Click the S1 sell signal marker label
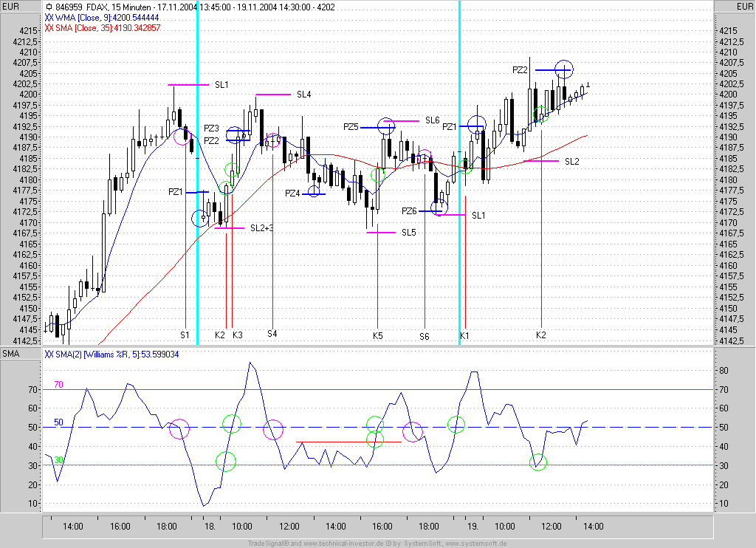Screen dimensions: 756x548 (185, 335)
